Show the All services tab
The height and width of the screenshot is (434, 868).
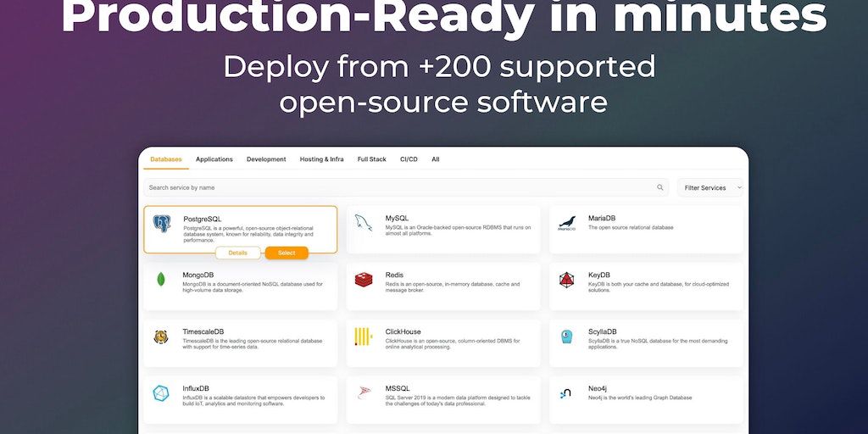436,159
